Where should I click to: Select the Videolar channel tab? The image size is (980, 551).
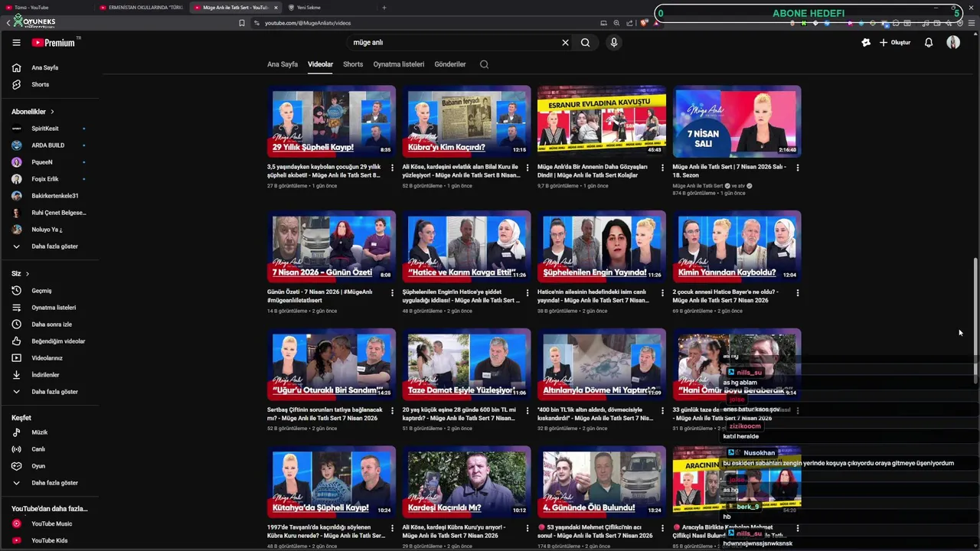320,64
